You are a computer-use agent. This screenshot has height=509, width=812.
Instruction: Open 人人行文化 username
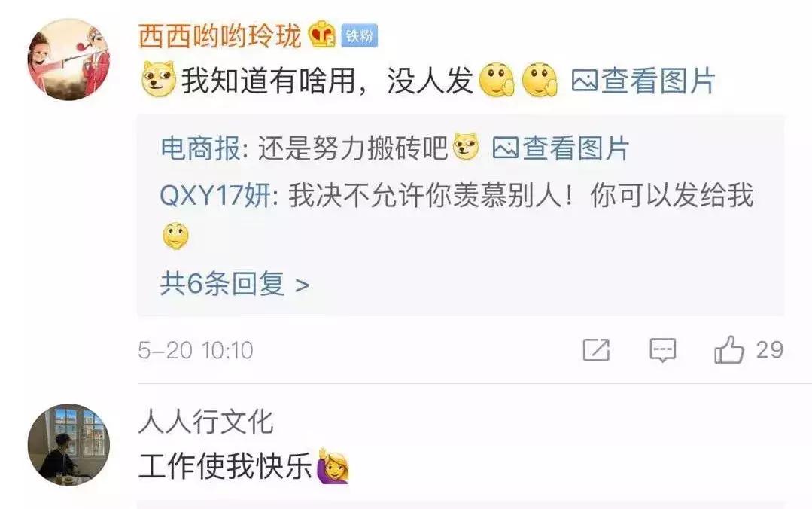tap(205, 422)
